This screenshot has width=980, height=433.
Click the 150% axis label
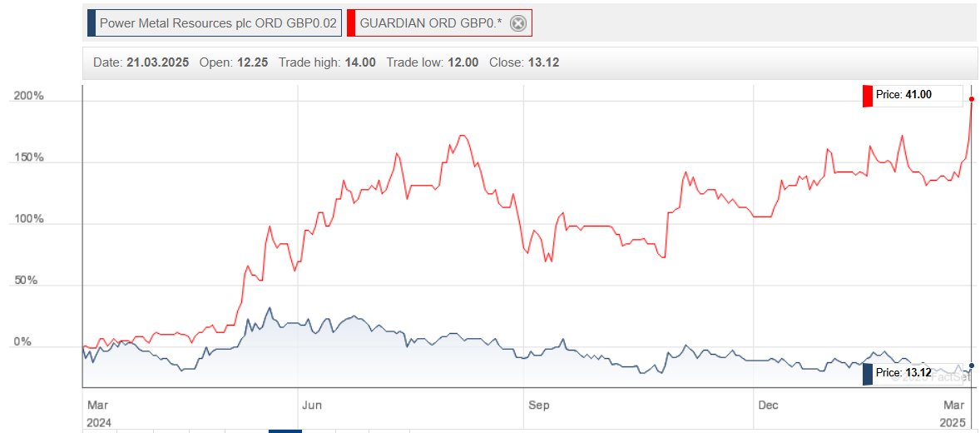(x=30, y=157)
